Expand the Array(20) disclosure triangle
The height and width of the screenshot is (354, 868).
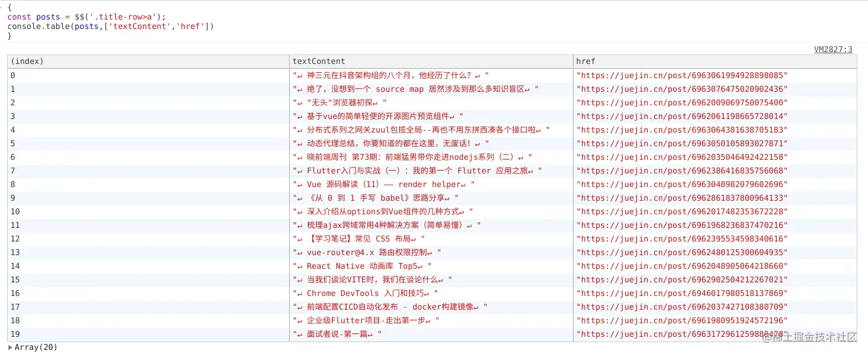pos(10,347)
